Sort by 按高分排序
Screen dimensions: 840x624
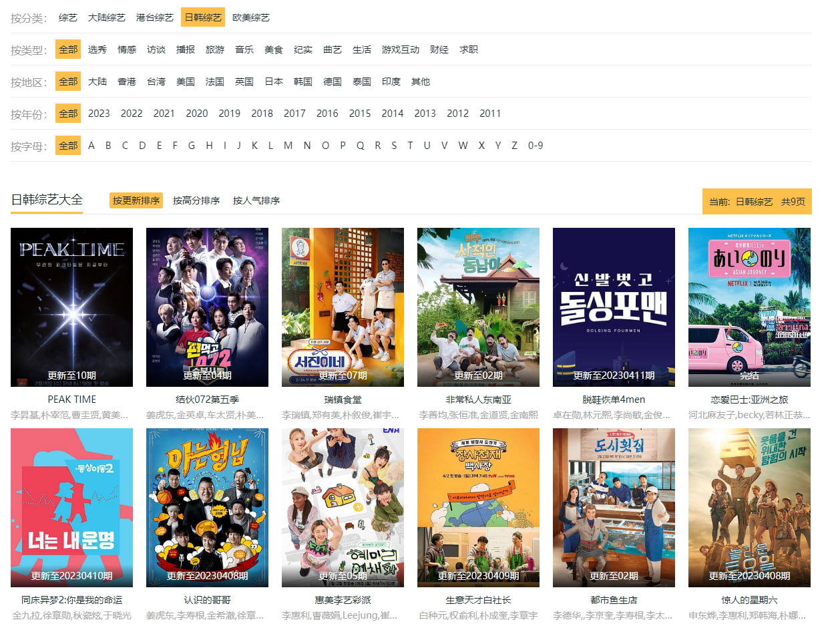[196, 200]
